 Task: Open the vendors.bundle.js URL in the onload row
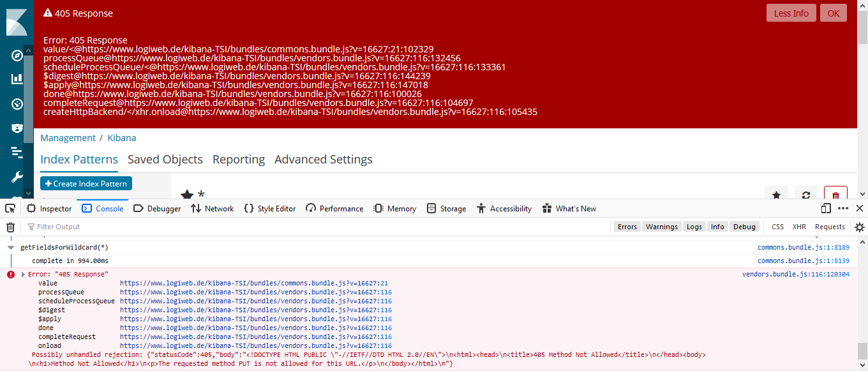tap(256, 345)
